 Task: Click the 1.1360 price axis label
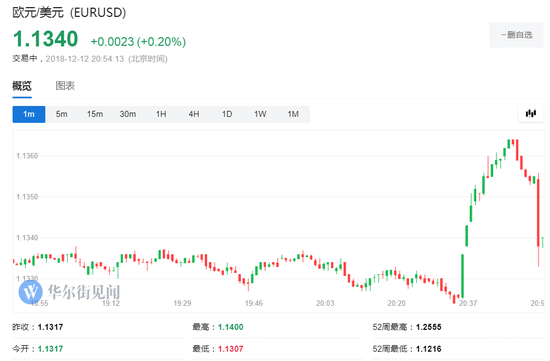pyautogui.click(x=27, y=156)
